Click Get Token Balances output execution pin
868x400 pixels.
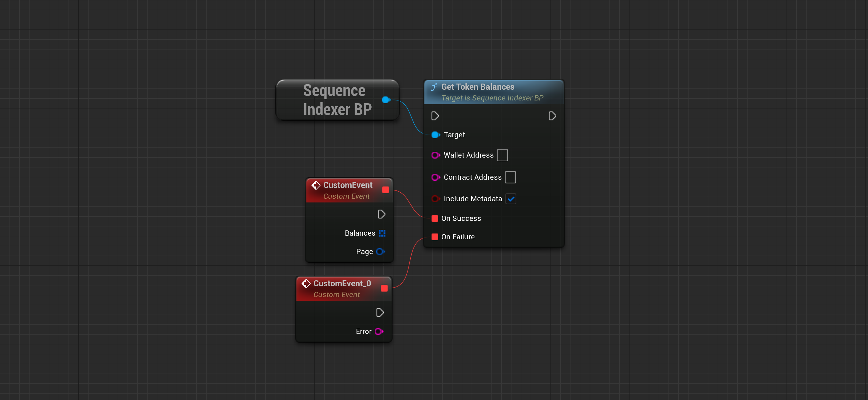tap(552, 116)
